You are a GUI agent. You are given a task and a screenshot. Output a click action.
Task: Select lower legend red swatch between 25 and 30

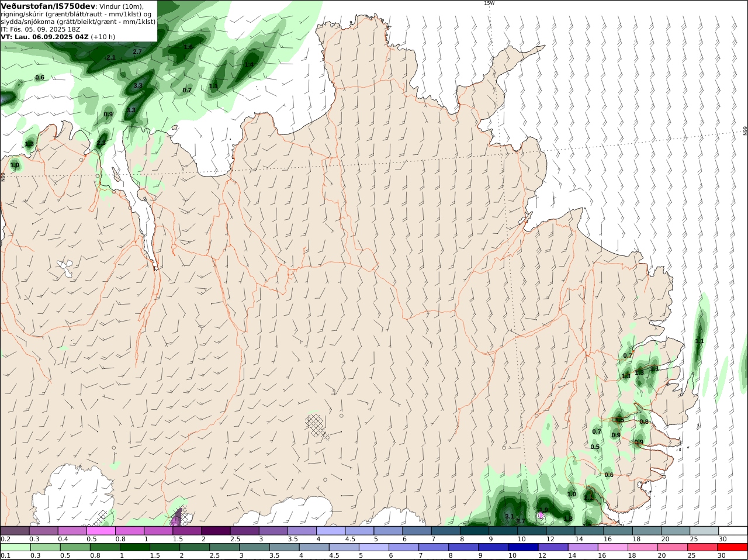pyautogui.click(x=702, y=547)
